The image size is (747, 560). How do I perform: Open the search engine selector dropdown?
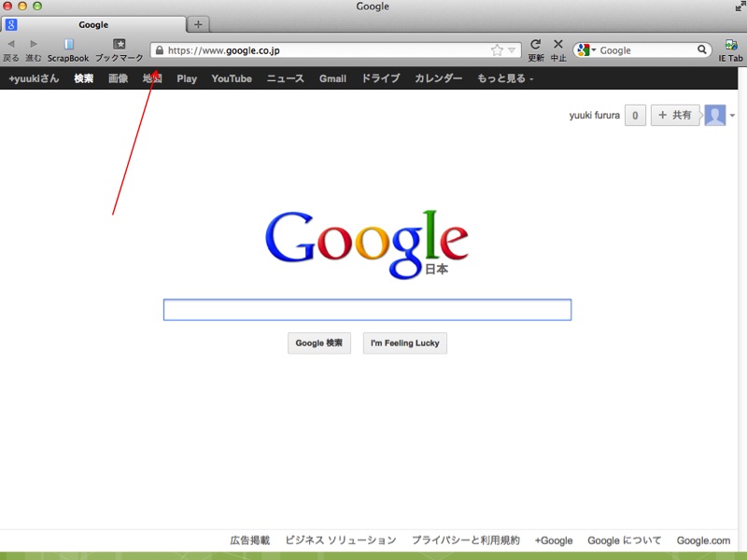point(586,49)
